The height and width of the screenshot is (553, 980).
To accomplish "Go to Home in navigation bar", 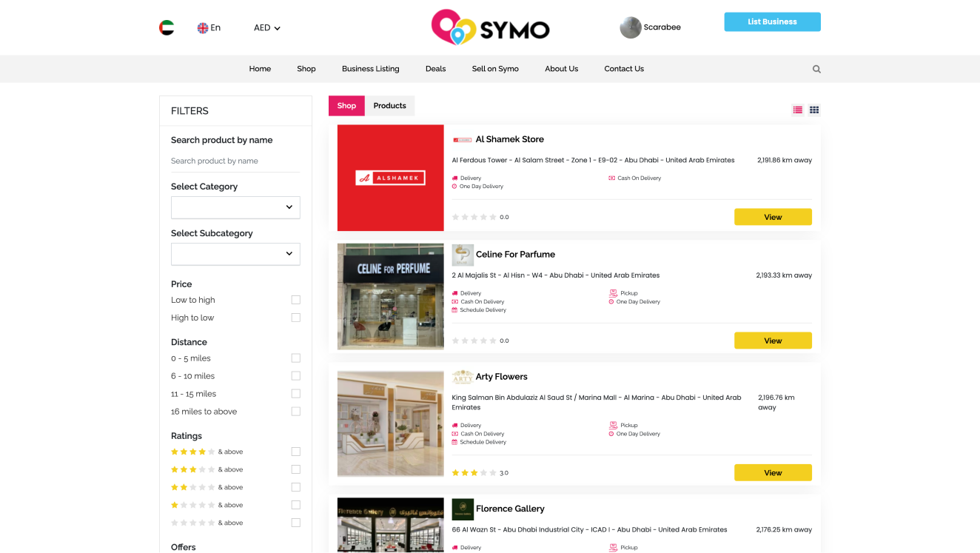I will point(260,69).
